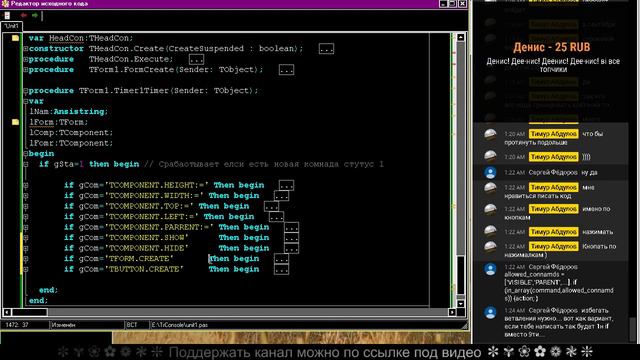Click the vertical scrollbar down arrow in editor

pyautogui.click(x=461, y=304)
